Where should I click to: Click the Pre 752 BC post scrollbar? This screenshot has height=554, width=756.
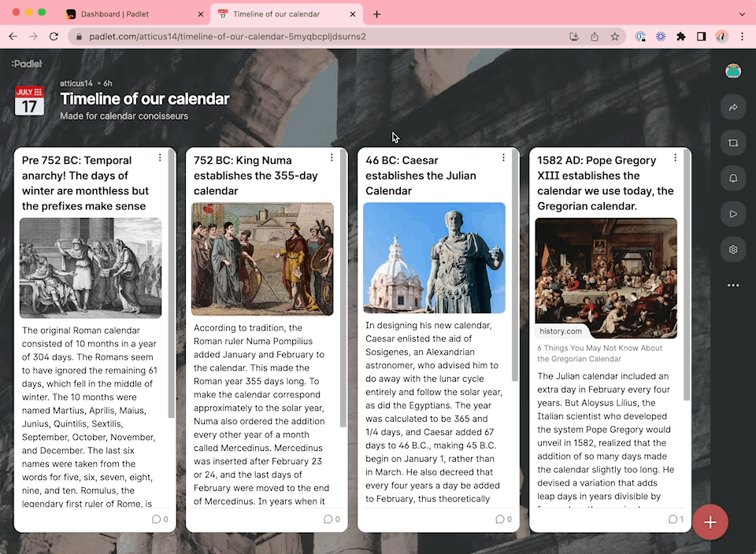pyautogui.click(x=171, y=284)
